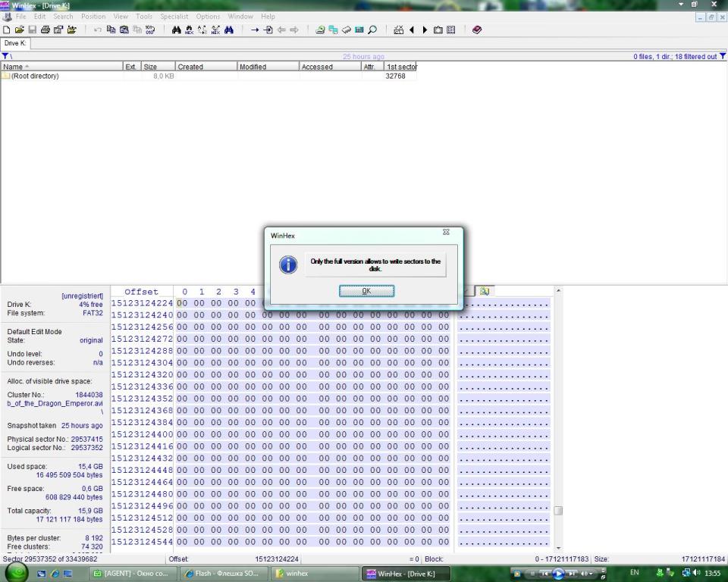Click the Go to sector icon
The height and width of the screenshot is (582, 728).
click(268, 30)
